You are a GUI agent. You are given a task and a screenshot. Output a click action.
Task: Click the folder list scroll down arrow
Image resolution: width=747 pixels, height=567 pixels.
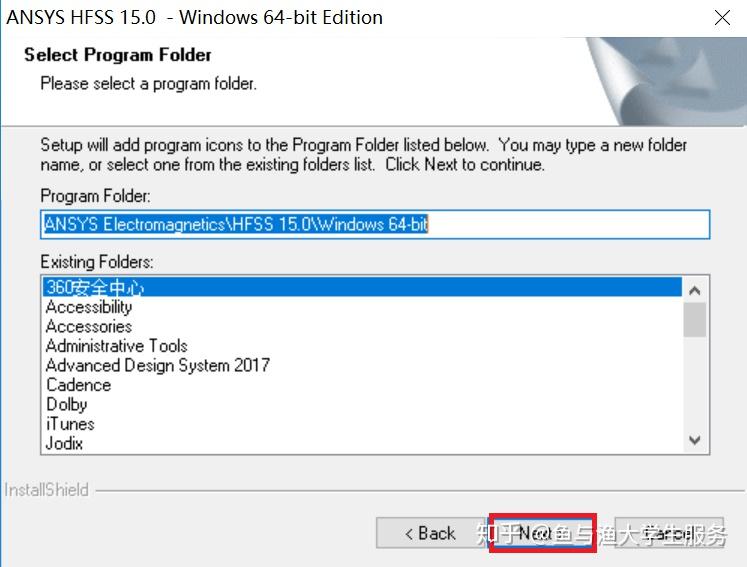[695, 441]
